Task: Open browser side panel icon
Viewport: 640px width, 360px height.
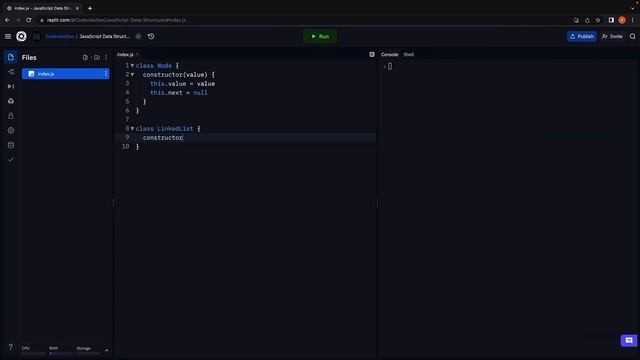Action: (611, 20)
